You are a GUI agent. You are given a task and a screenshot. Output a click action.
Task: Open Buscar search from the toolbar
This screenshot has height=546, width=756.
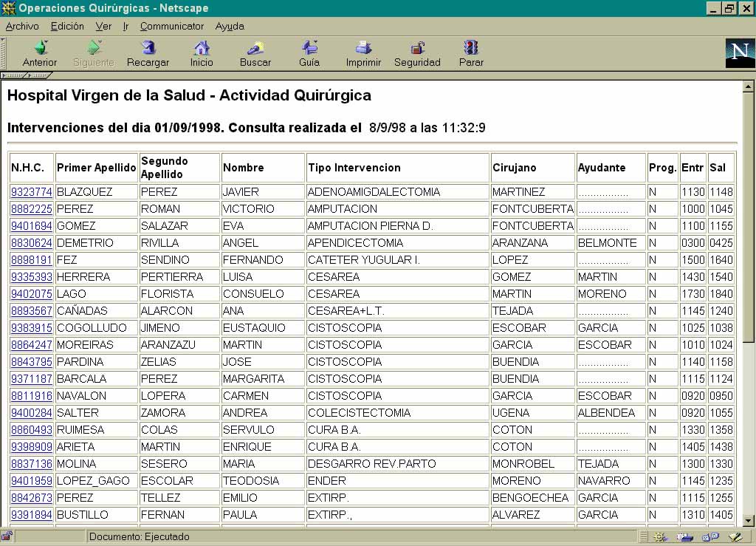pyautogui.click(x=255, y=54)
